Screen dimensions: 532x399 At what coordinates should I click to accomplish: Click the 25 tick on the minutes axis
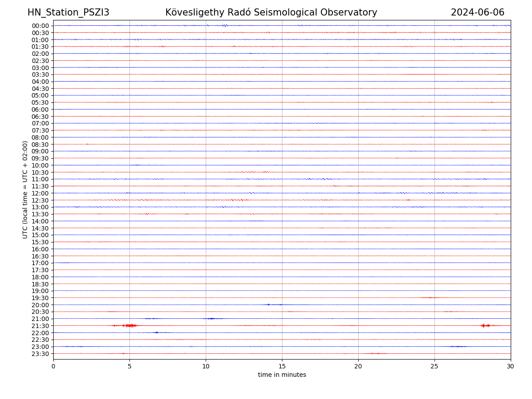click(x=434, y=367)
